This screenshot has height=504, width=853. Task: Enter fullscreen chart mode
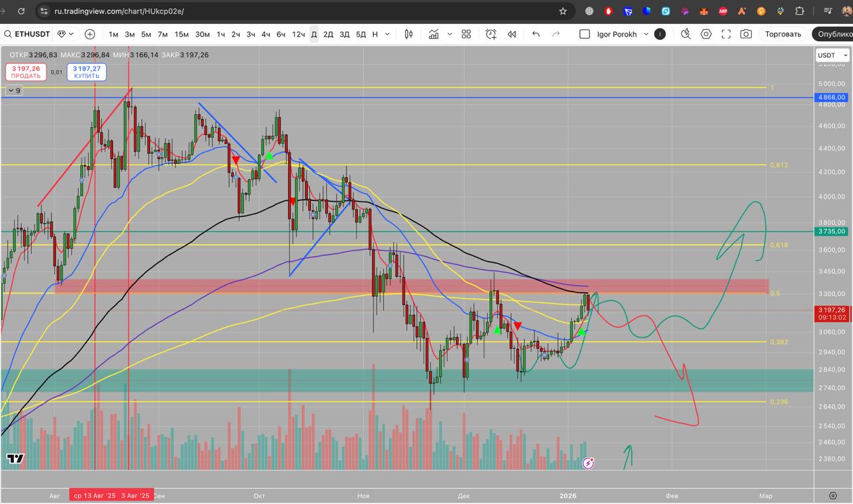tap(726, 34)
